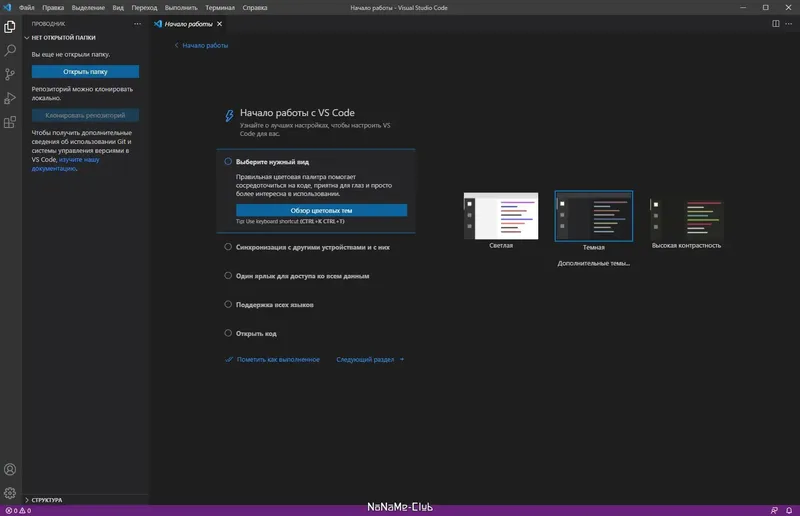This screenshot has width=800, height=516.
Task: Open the Manage gear icon
Action: tap(10, 493)
